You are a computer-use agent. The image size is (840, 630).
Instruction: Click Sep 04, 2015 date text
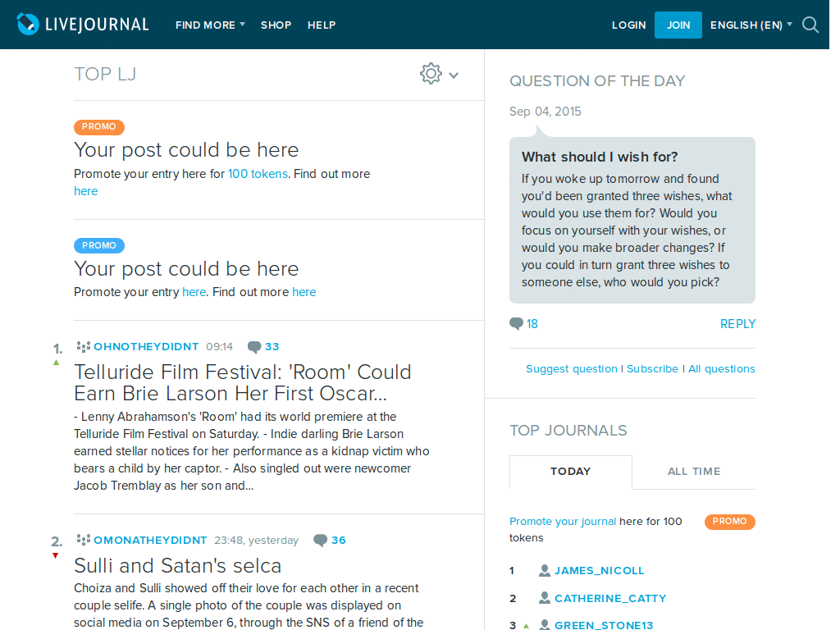[546, 112]
